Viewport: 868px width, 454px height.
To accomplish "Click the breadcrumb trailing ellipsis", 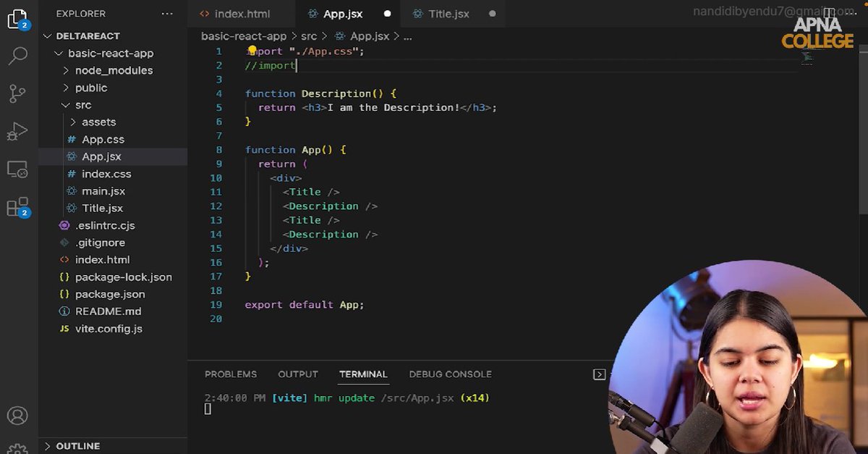I will click(x=408, y=35).
